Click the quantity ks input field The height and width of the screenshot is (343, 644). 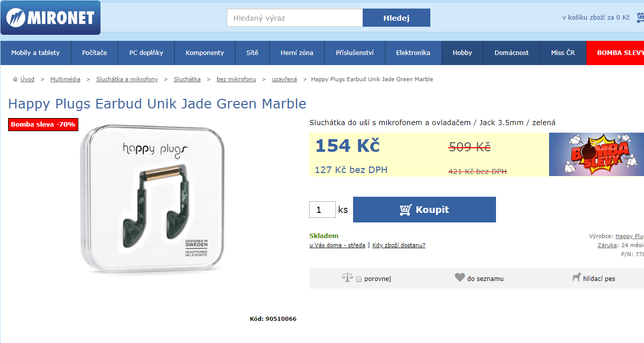tap(322, 209)
